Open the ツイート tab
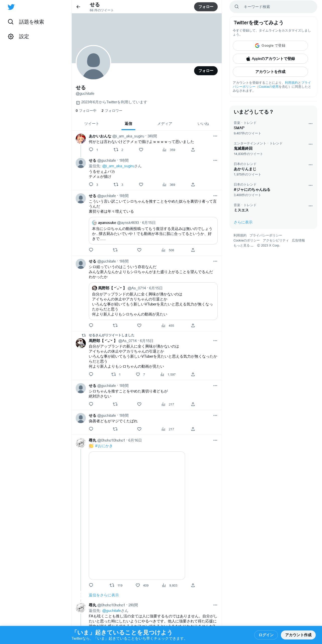This screenshot has height=644, width=322. pyautogui.click(x=92, y=124)
